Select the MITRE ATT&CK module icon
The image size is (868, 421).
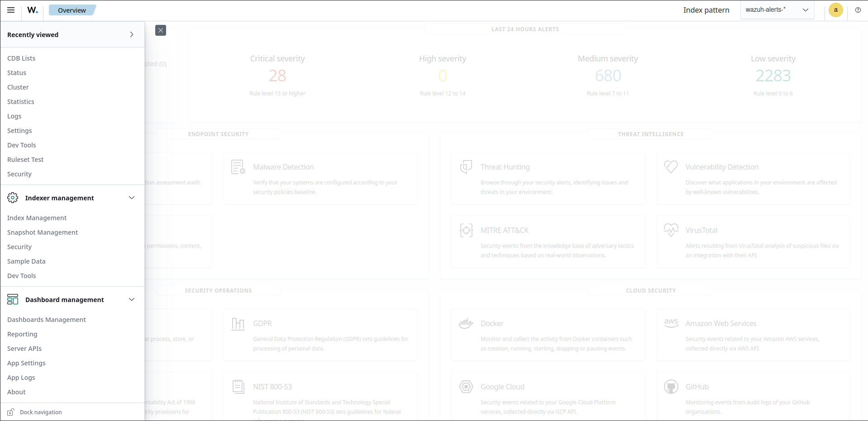tap(466, 230)
